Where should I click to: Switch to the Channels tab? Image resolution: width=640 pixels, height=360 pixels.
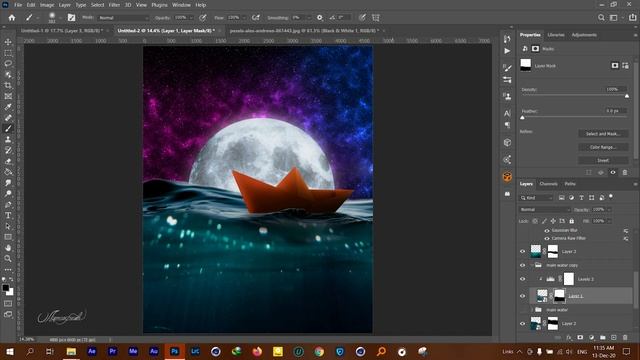coord(548,184)
